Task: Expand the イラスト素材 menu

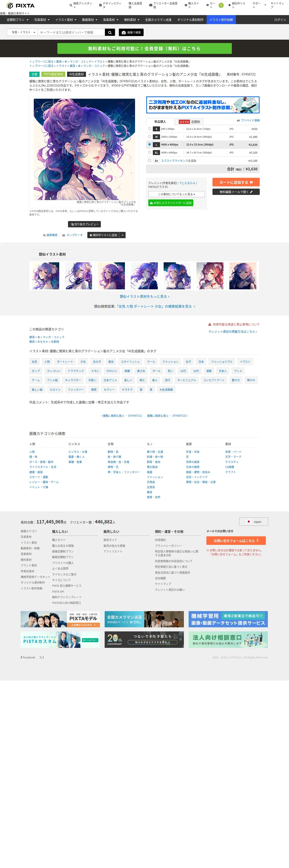Action: pyautogui.click(x=65, y=20)
